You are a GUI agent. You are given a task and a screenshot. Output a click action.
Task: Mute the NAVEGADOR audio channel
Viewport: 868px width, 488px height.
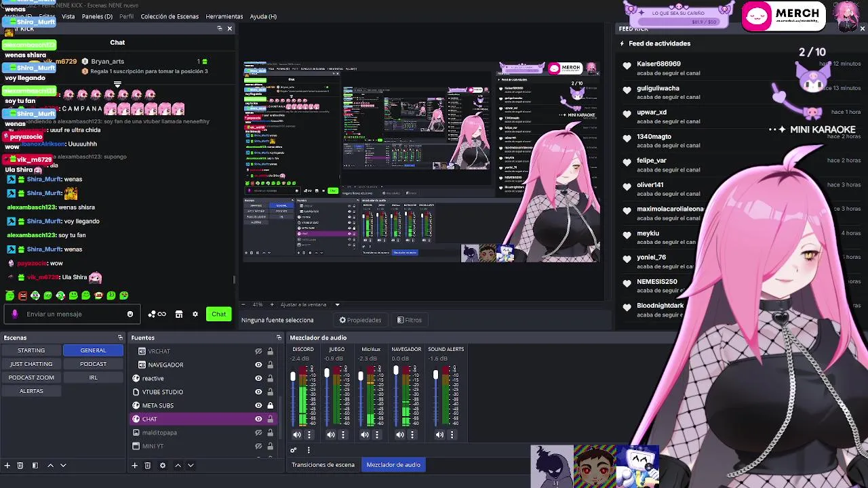(399, 434)
